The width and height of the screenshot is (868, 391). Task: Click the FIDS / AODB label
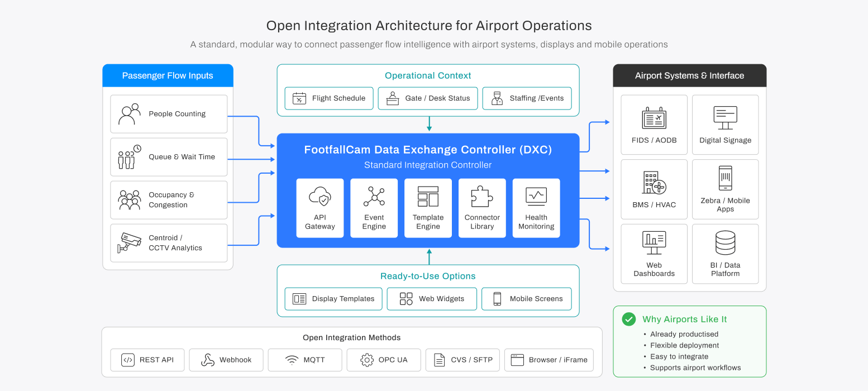(x=654, y=140)
